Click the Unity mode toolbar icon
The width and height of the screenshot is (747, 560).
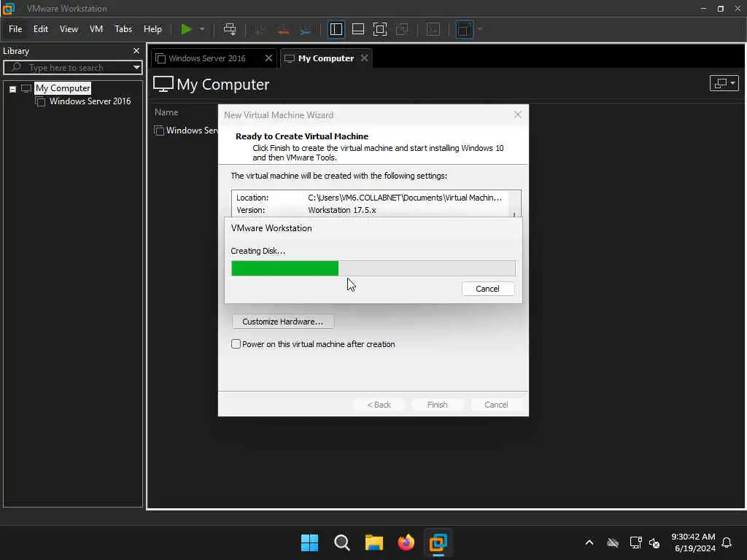(402, 29)
